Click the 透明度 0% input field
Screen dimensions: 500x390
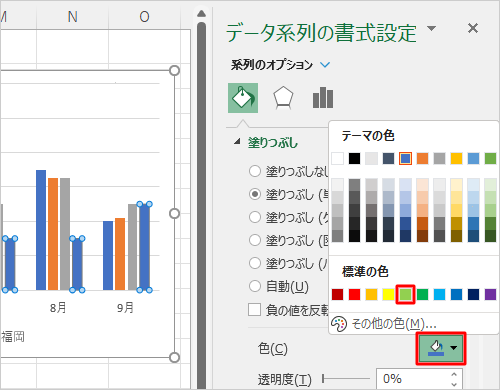(x=412, y=379)
